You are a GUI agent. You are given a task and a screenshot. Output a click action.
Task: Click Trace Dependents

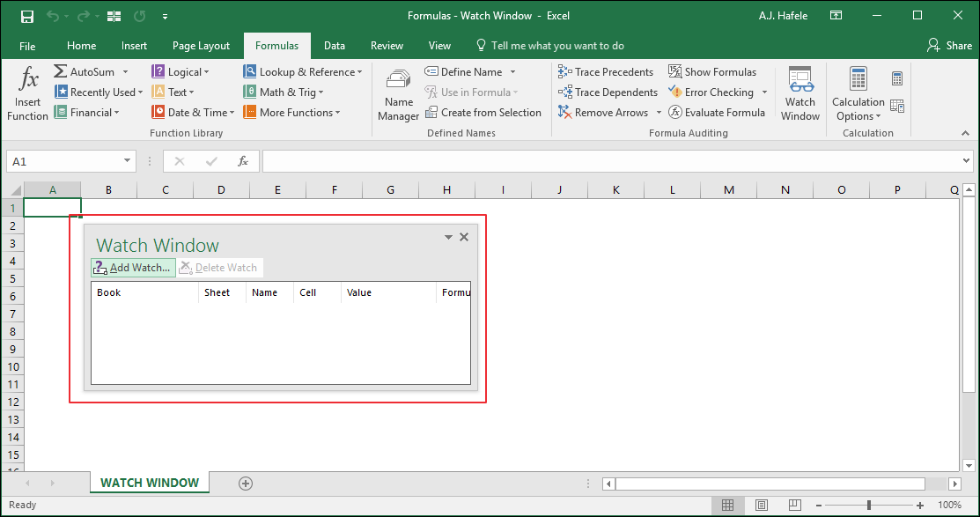pos(608,92)
